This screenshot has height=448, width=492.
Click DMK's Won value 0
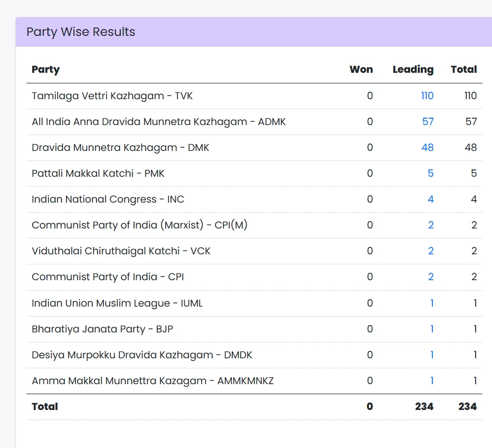point(370,147)
